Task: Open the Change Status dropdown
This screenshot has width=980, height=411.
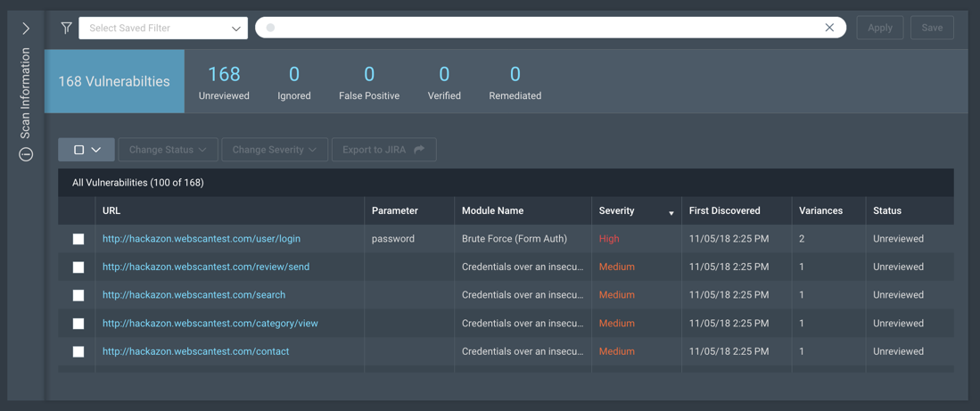Action: click(x=168, y=150)
